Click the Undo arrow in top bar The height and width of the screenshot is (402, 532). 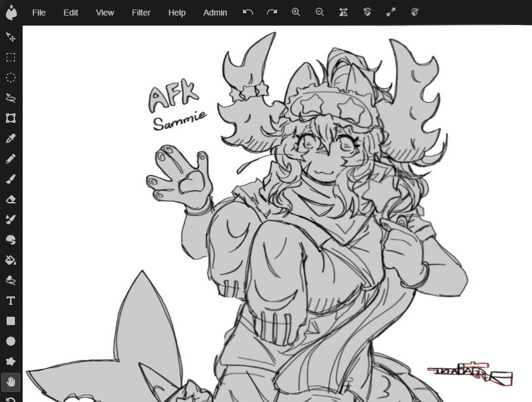pyautogui.click(x=248, y=12)
